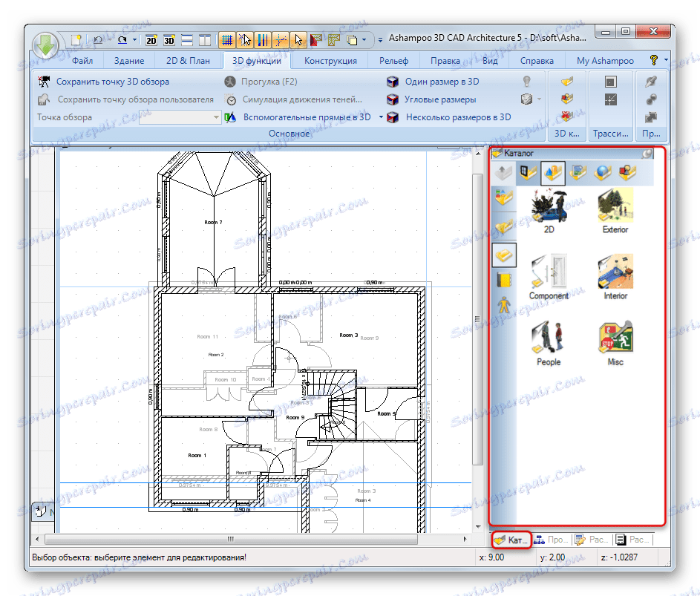Open the Точка обзора dropdown
The height and width of the screenshot is (596, 700).
[x=217, y=117]
